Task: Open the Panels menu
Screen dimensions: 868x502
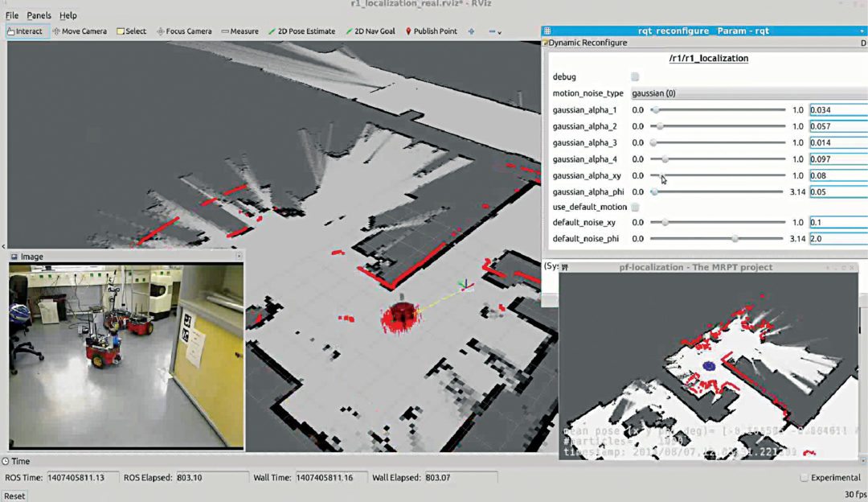Action: pos(39,14)
